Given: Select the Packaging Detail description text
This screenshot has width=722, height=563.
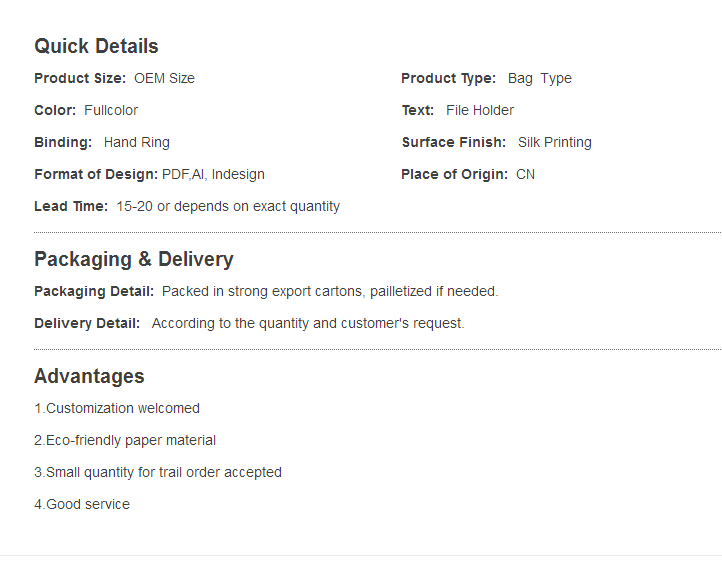Looking at the screenshot, I should [x=330, y=291].
